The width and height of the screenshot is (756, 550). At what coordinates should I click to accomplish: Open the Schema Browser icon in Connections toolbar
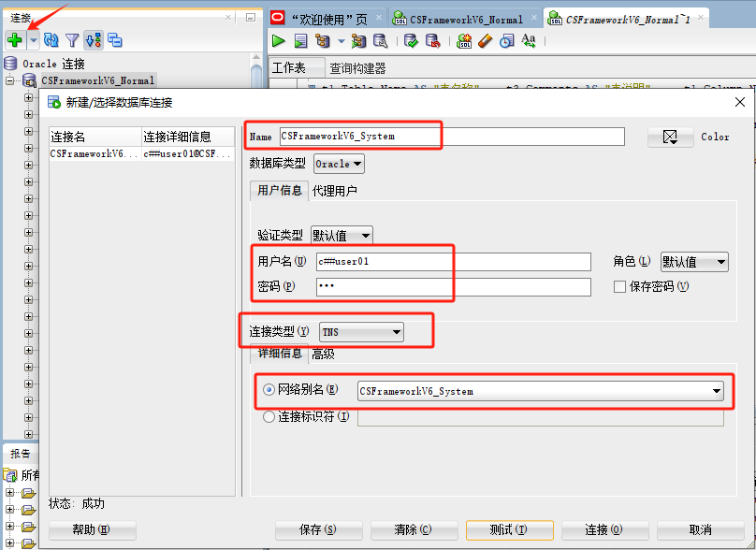(115, 40)
